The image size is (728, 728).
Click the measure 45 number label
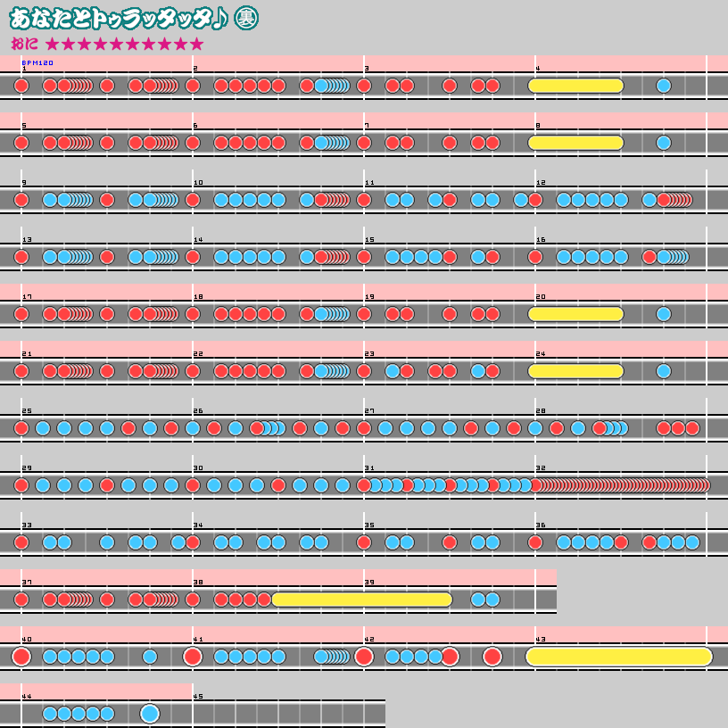(198, 696)
